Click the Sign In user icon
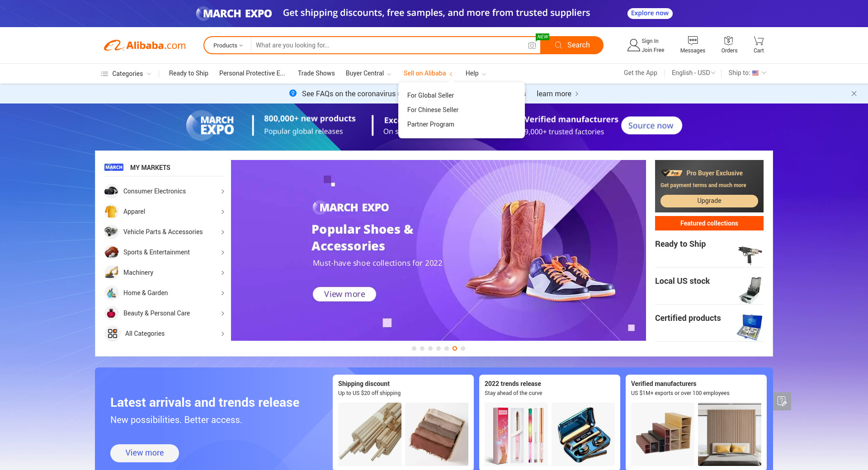This screenshot has height=470, width=868. point(633,45)
